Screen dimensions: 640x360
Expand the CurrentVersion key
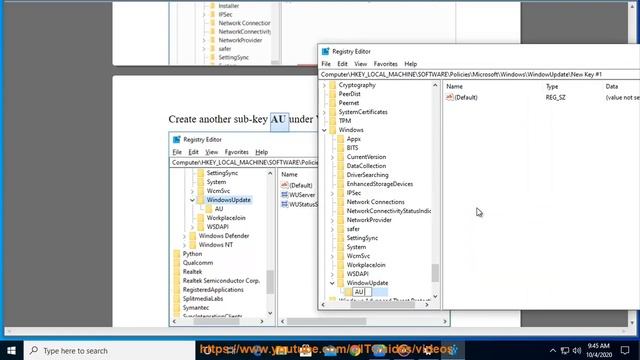pyautogui.click(x=332, y=157)
